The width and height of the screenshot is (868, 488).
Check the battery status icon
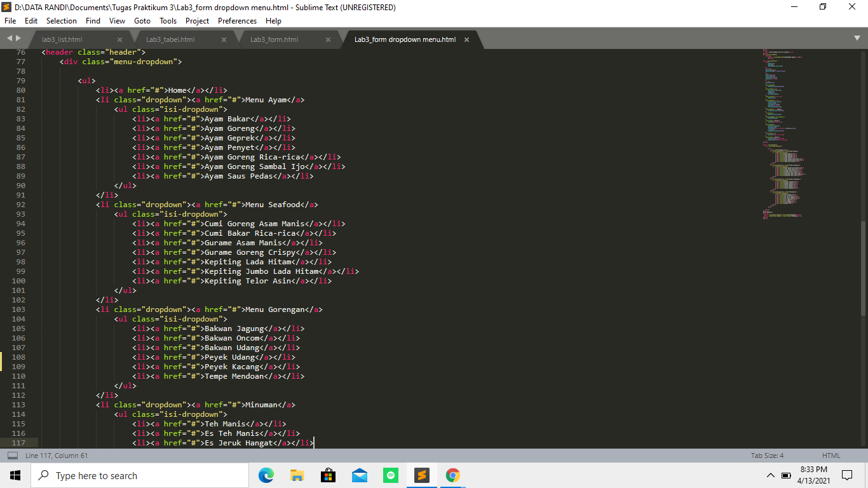786,475
